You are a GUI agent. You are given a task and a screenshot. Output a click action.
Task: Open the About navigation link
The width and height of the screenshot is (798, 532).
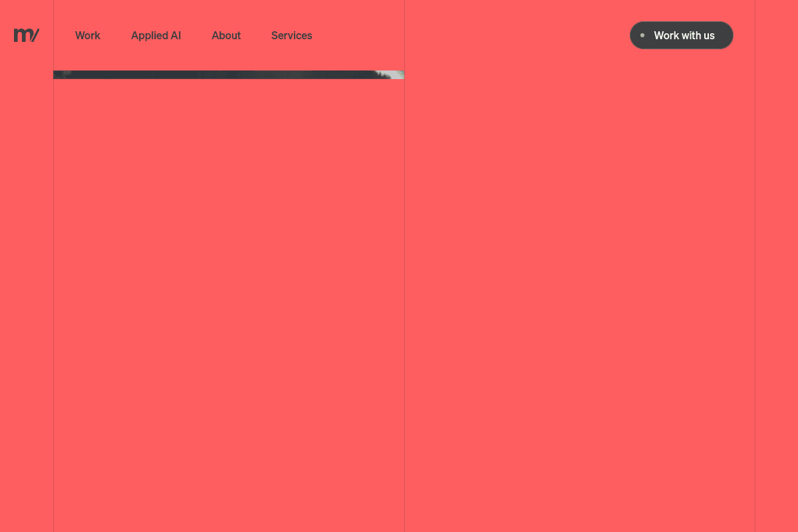click(226, 36)
